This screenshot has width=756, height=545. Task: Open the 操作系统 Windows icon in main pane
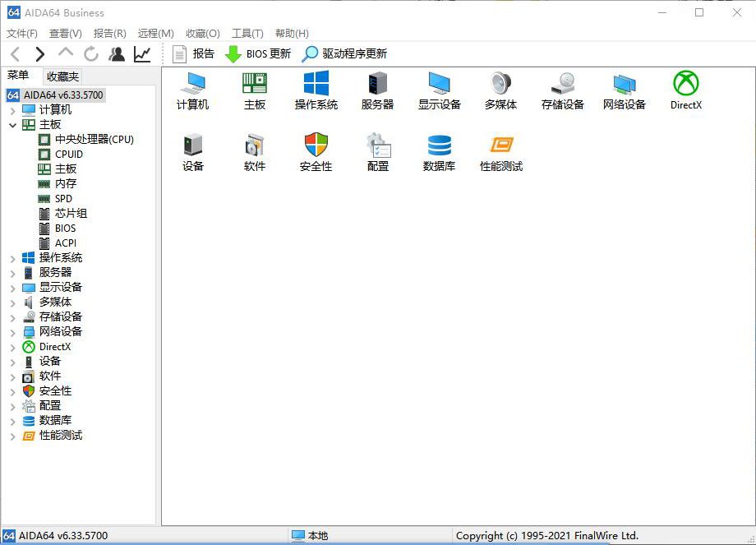coord(316,90)
